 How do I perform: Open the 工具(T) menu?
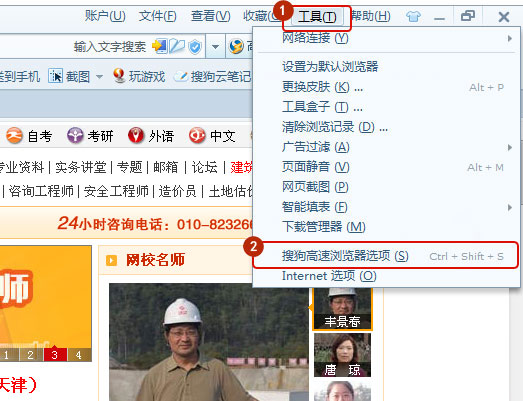[x=317, y=16]
